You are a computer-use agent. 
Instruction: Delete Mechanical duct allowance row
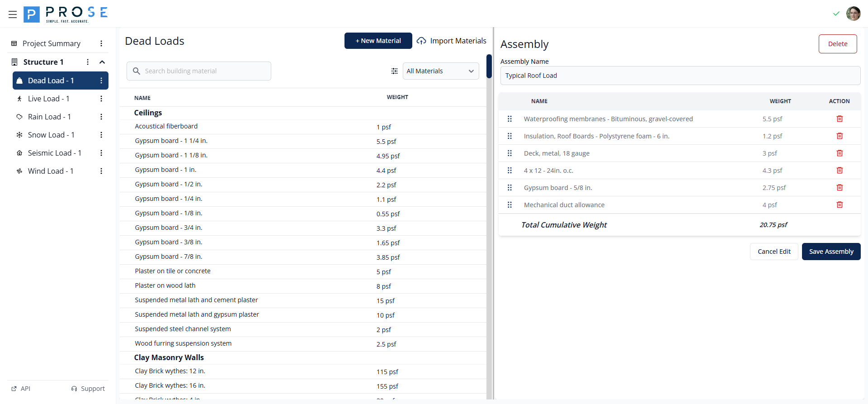[840, 205]
